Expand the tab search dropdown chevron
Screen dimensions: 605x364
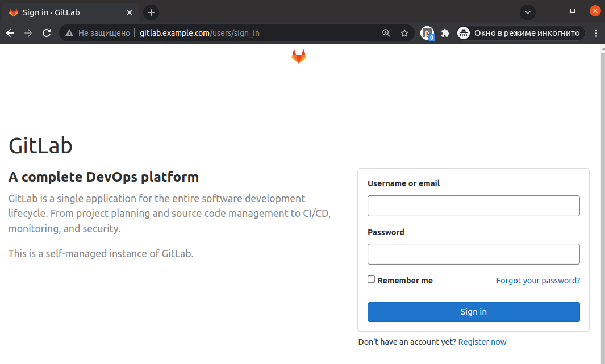(x=527, y=12)
